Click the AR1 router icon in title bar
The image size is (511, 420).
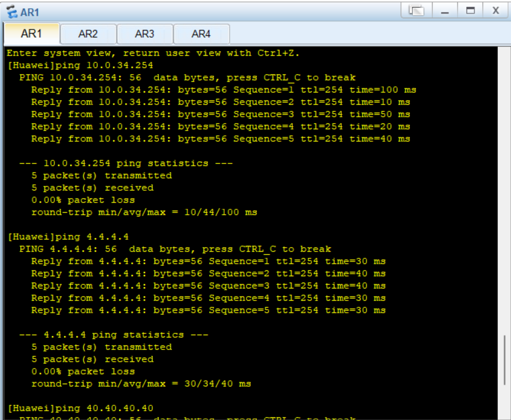coord(12,12)
